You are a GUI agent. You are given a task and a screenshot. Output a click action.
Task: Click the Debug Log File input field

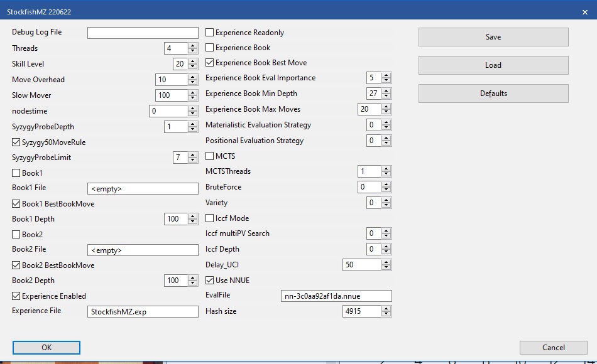pos(143,33)
